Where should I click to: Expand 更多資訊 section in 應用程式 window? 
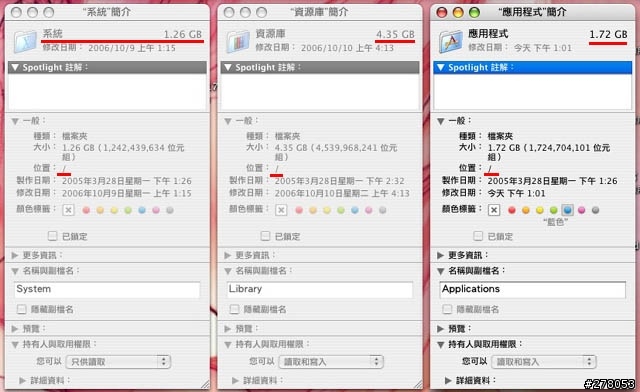pos(440,256)
